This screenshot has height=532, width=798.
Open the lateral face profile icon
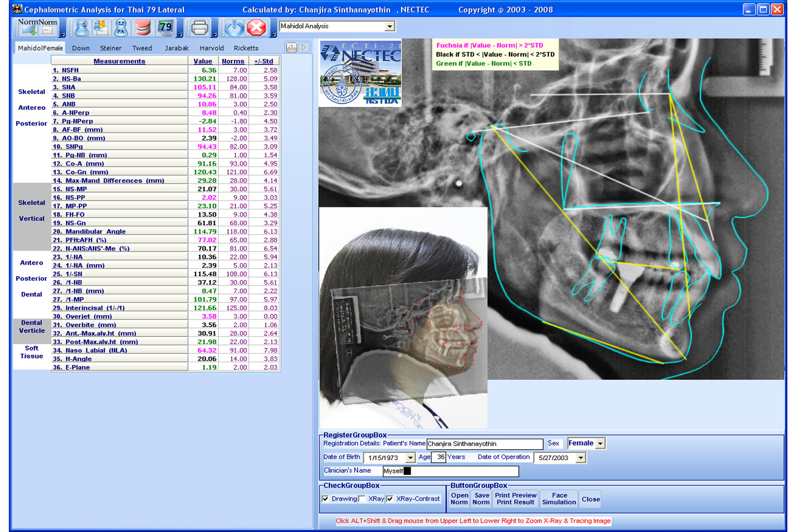coord(81,28)
